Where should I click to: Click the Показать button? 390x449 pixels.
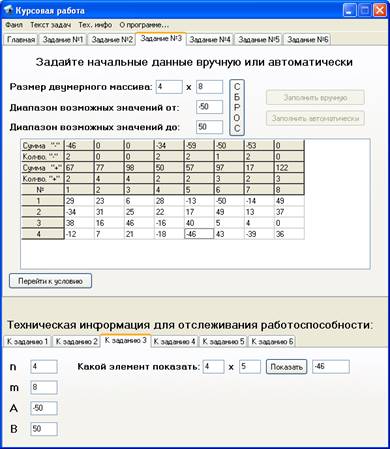pyautogui.click(x=286, y=367)
